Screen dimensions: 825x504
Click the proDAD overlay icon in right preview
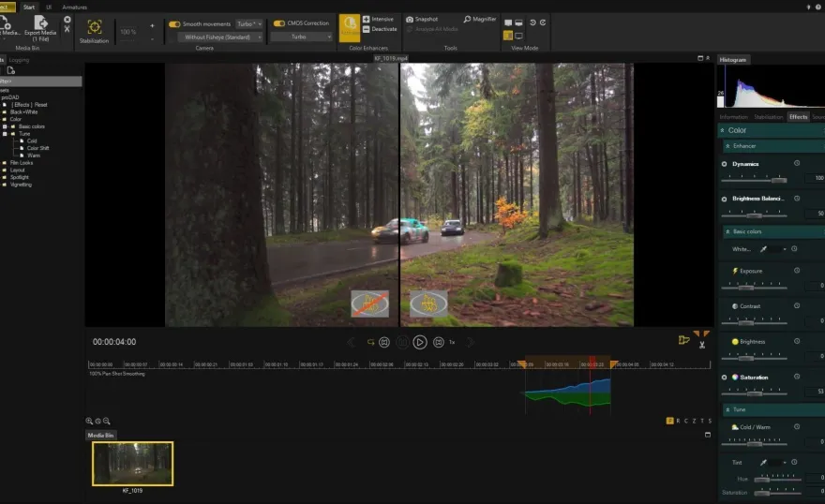428,304
